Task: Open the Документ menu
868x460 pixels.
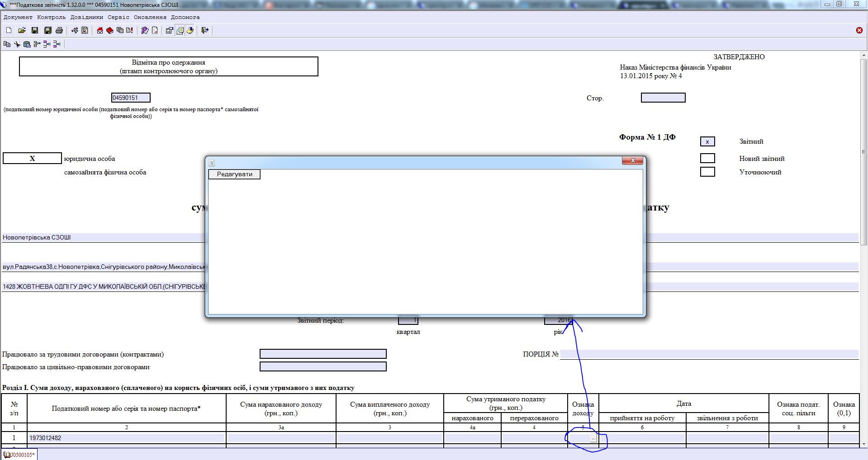Action: tap(18, 17)
